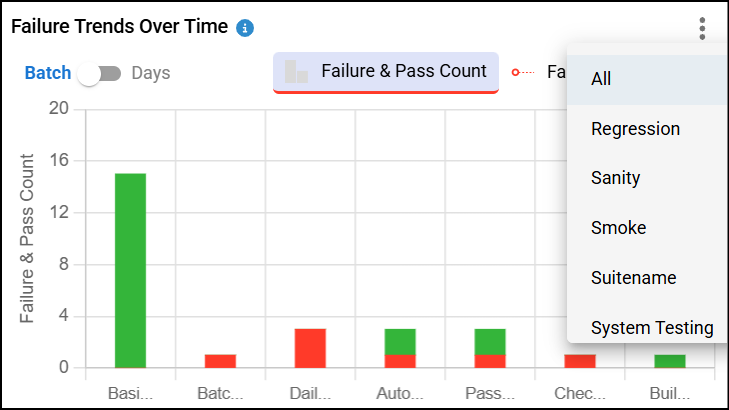The height and width of the screenshot is (410, 729).
Task: Select All from the dropdown menu
Action: coord(601,79)
